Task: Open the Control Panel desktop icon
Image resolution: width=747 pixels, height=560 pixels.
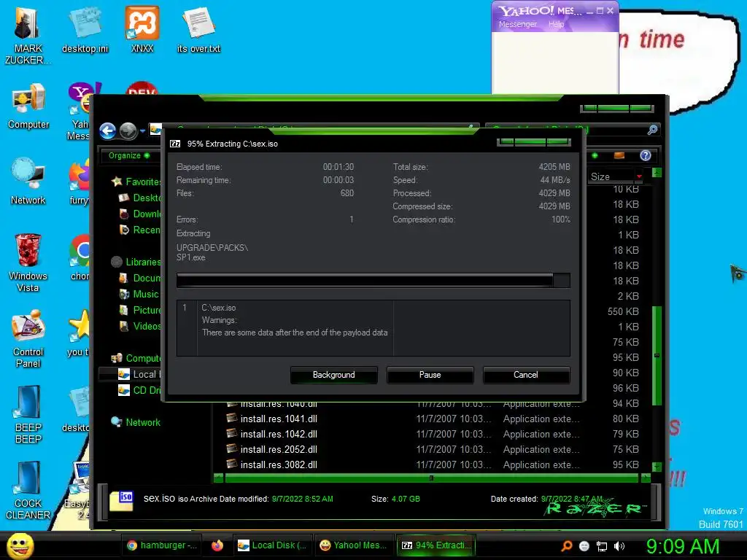Action: 28,338
